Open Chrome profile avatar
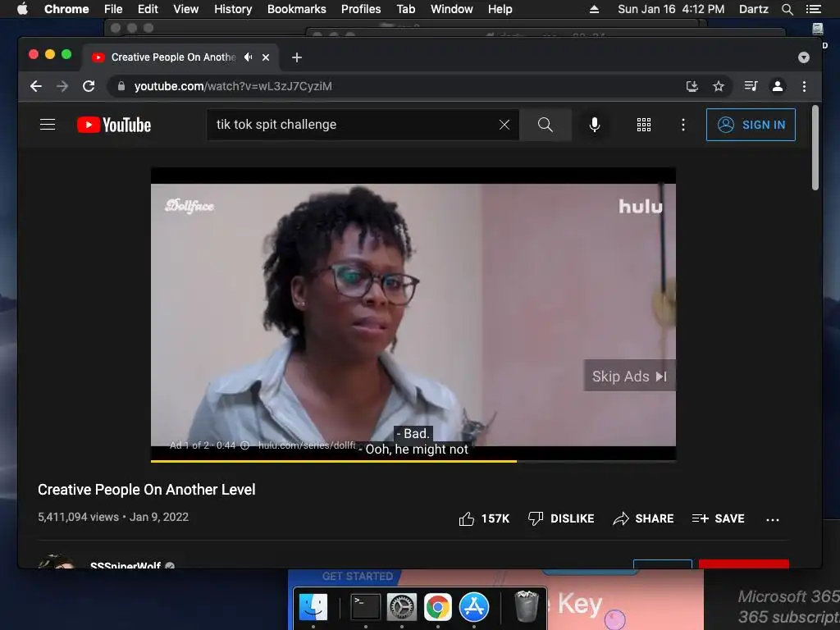Screen dimensions: 840x630 pyautogui.click(x=778, y=86)
